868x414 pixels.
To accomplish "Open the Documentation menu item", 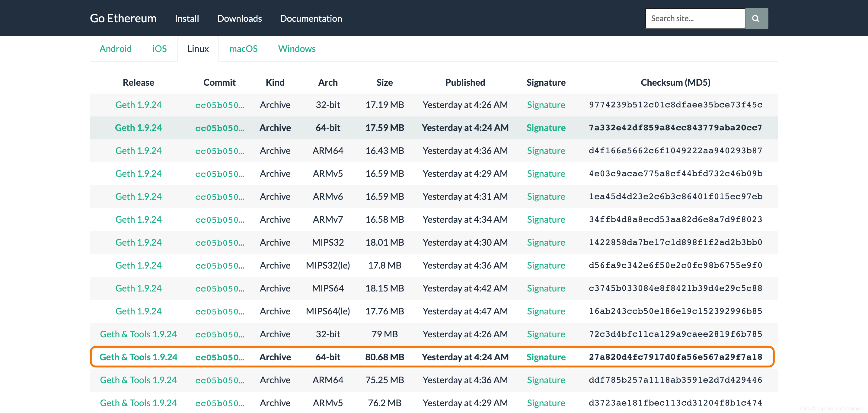I will coord(311,18).
